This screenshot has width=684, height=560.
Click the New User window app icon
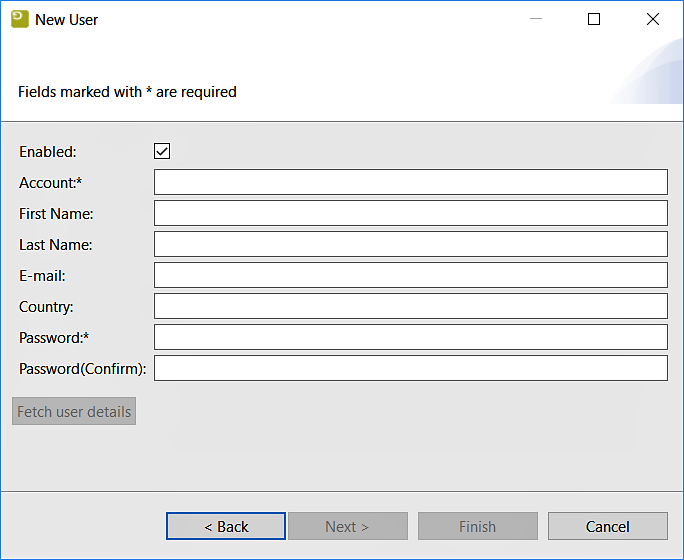(19, 19)
